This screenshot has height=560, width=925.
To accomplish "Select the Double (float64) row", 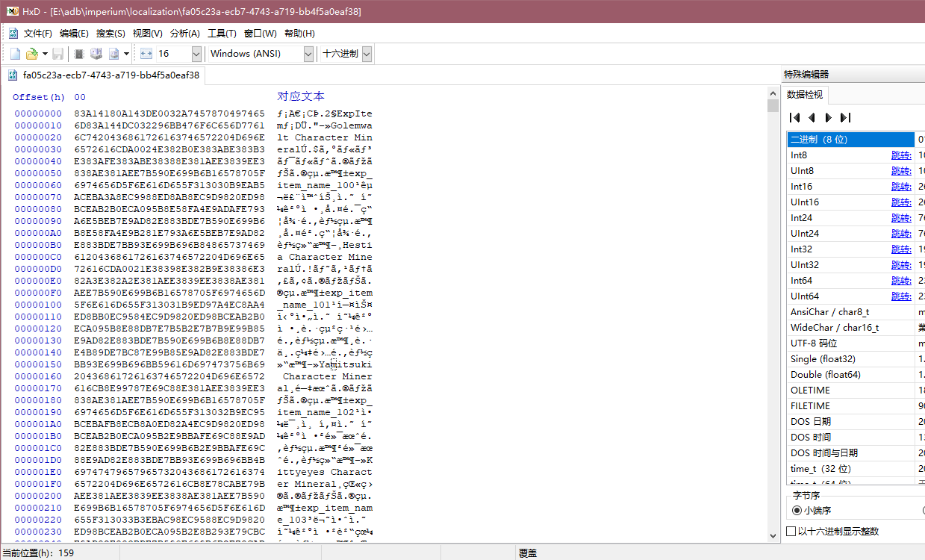I will [856, 375].
